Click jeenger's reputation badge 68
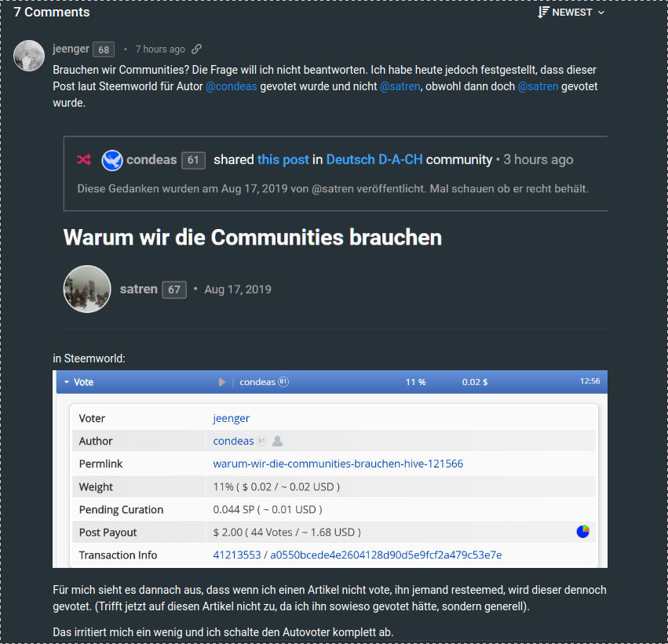Screen dimensions: 668x644 [104, 49]
